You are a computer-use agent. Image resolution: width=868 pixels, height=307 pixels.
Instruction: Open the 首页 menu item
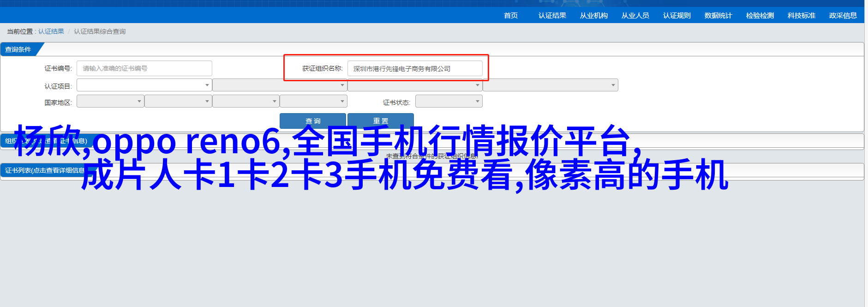(511, 15)
